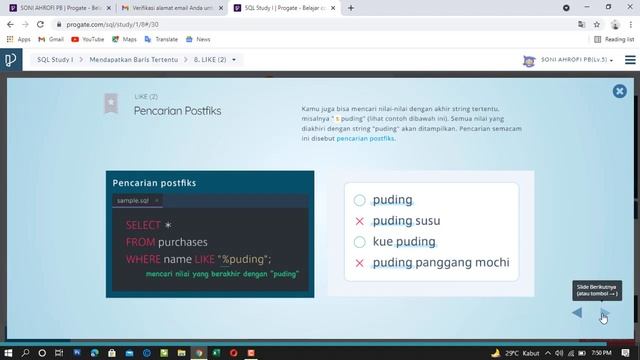Open Windows search from taskbar

tap(25, 353)
